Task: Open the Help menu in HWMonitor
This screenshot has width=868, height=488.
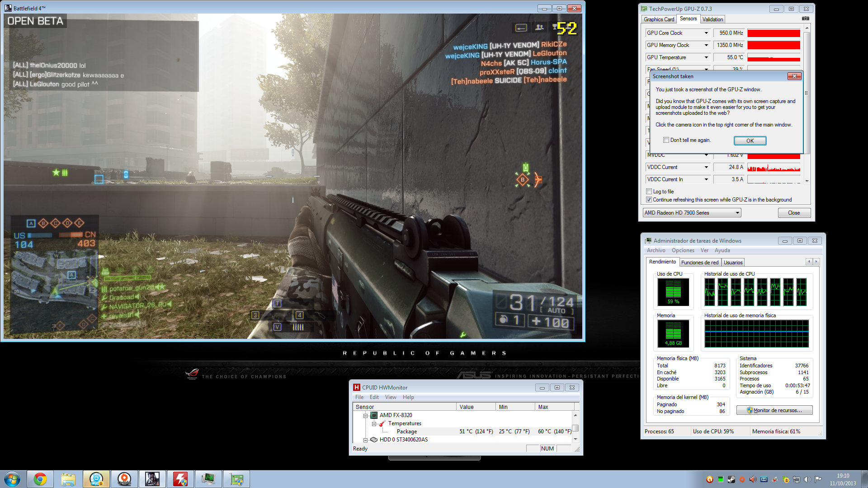Action: click(408, 397)
